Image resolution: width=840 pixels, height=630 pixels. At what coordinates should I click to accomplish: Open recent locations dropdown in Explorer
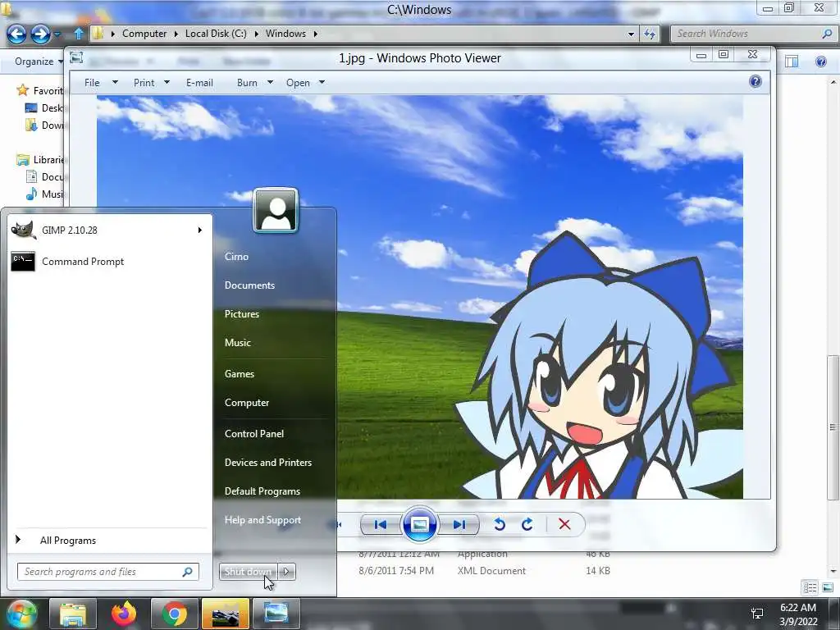point(57,34)
